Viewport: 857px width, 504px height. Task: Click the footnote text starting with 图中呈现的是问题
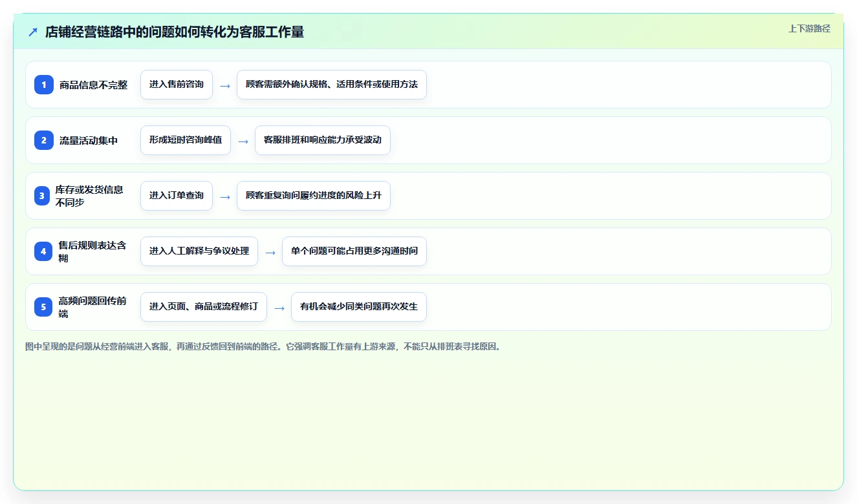263,347
